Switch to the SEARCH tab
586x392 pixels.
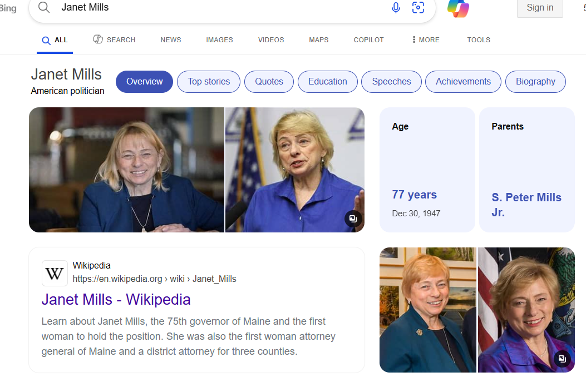point(114,39)
